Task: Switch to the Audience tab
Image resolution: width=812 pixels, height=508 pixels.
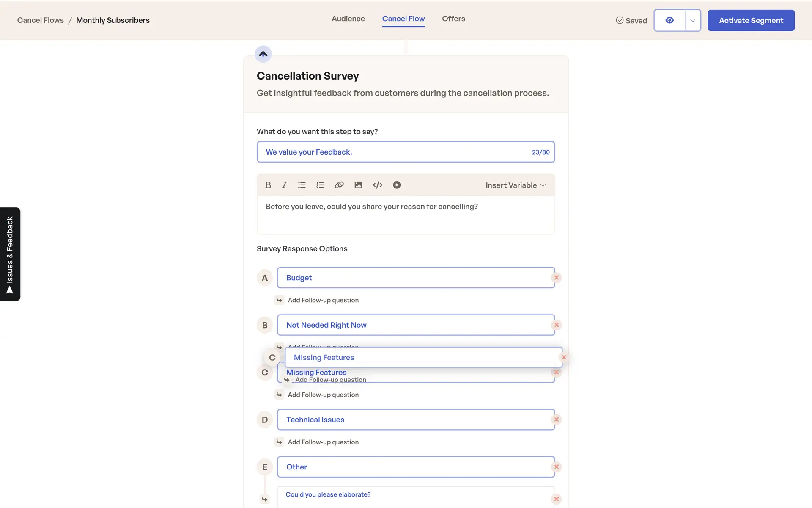Action: (x=348, y=19)
